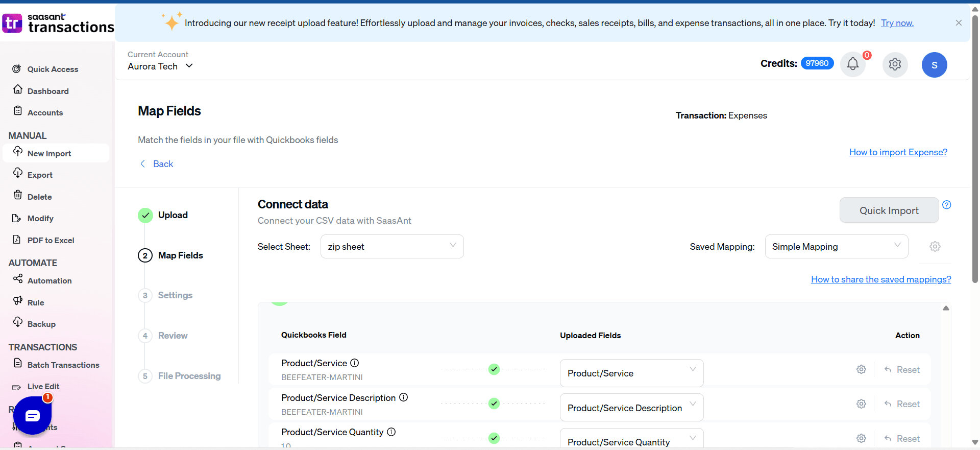This screenshot has height=450, width=980.
Task: Open Rule in sidebar
Action: click(x=36, y=302)
